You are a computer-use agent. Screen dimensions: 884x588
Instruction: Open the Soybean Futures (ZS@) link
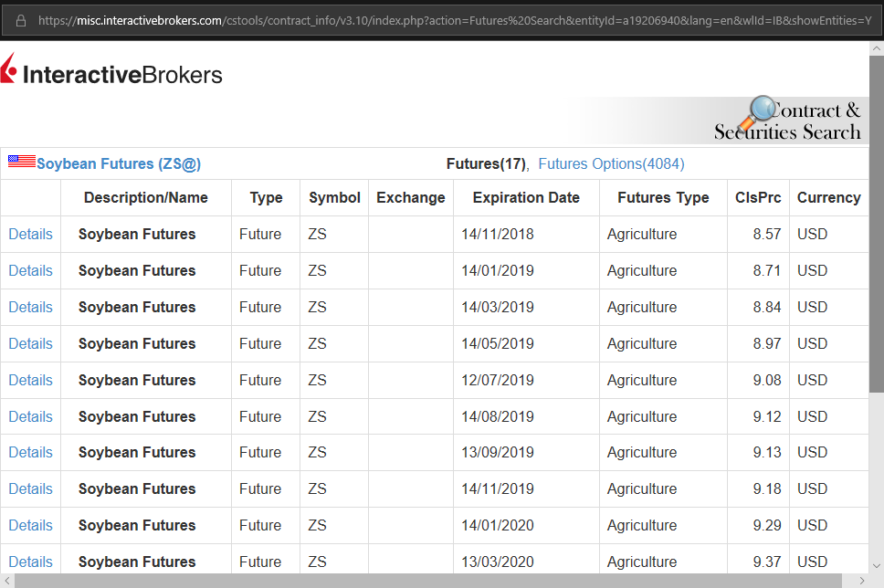119,164
